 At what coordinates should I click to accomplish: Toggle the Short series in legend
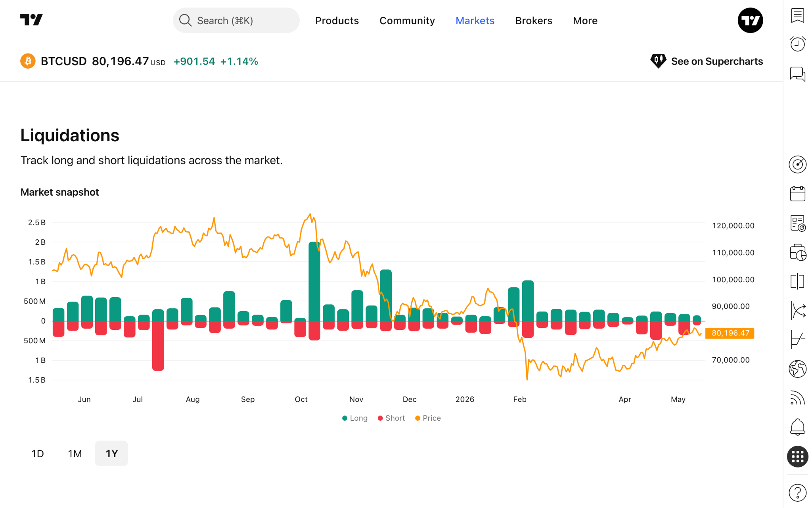click(391, 418)
